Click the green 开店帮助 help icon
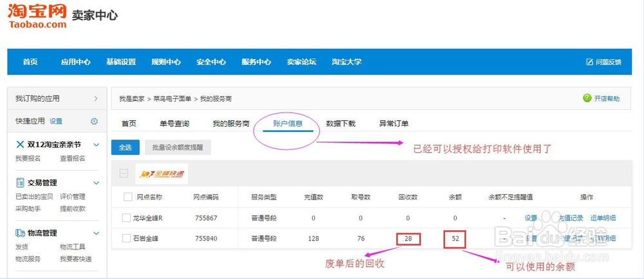Image resolution: width=644 pixels, height=279 pixels. [587, 98]
